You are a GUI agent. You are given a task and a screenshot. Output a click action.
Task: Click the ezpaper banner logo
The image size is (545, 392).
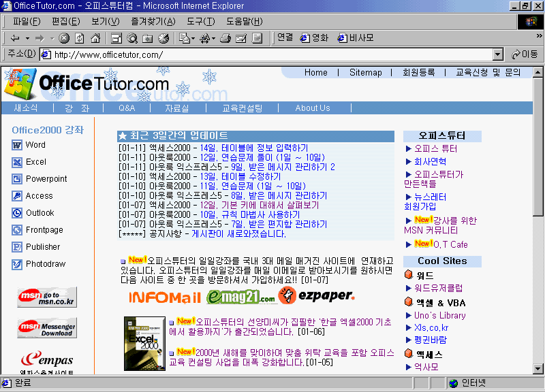pyautogui.click(x=317, y=295)
